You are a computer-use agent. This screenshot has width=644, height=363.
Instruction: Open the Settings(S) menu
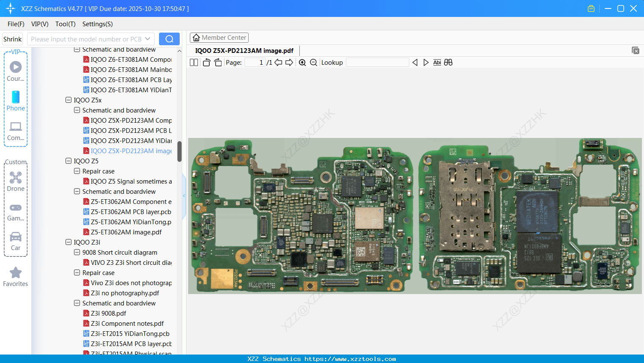pos(97,24)
